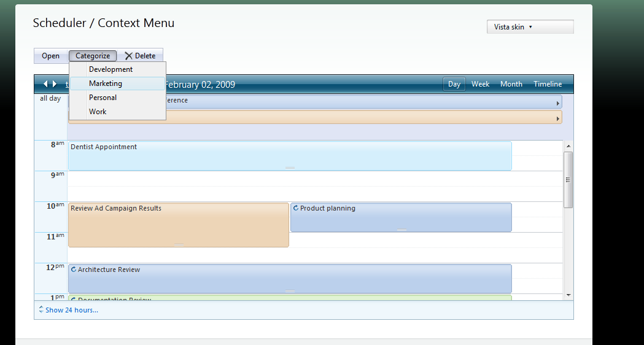Viewport: 644px width, 345px height.
Task: Switch to Week view
Action: click(x=480, y=84)
